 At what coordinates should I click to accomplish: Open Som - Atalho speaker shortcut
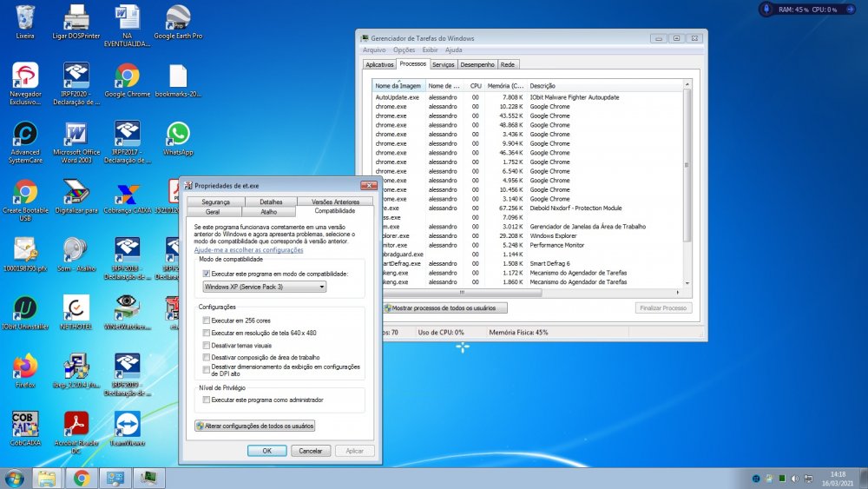pyautogui.click(x=76, y=254)
